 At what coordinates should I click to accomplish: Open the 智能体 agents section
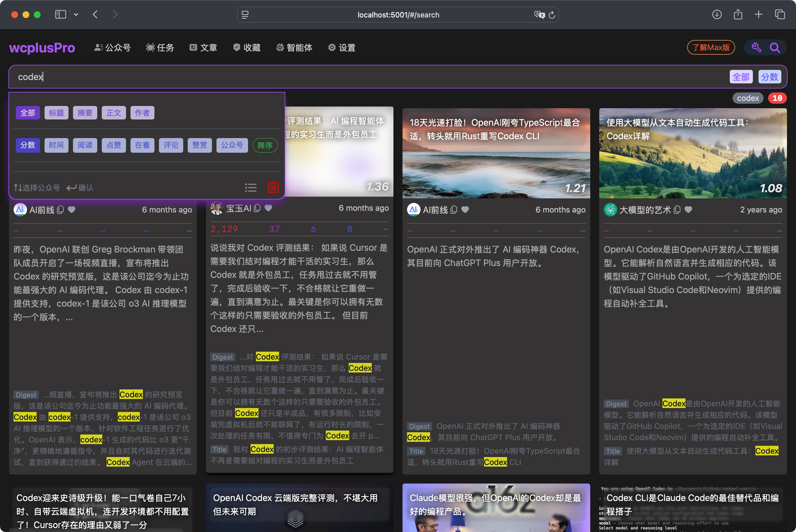click(x=294, y=48)
